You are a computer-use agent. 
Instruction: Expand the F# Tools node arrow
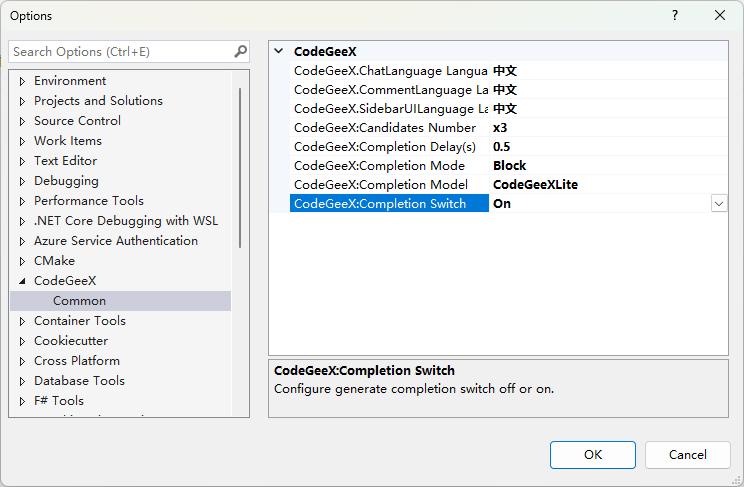pos(22,401)
